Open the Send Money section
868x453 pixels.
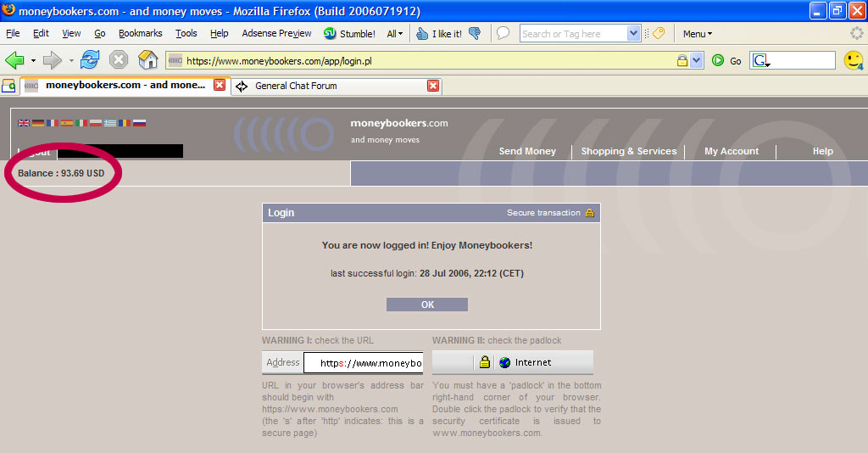527,151
